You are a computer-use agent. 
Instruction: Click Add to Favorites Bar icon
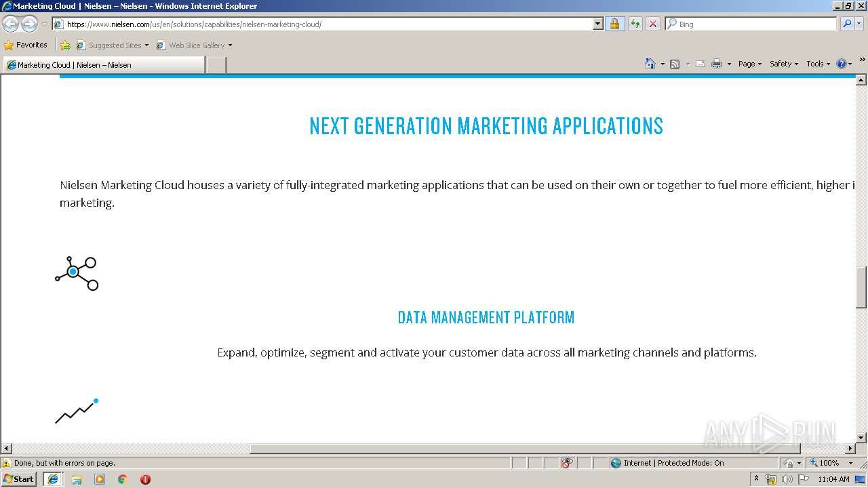[x=65, y=45]
